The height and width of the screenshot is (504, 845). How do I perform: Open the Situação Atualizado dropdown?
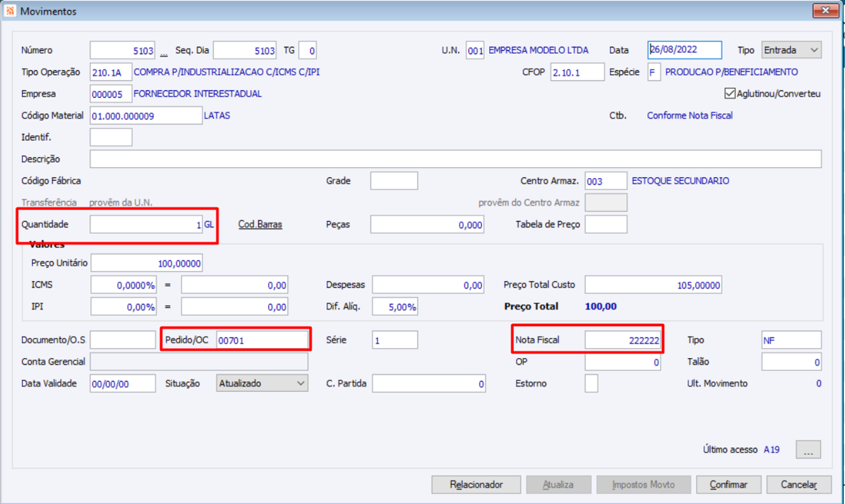pyautogui.click(x=262, y=384)
